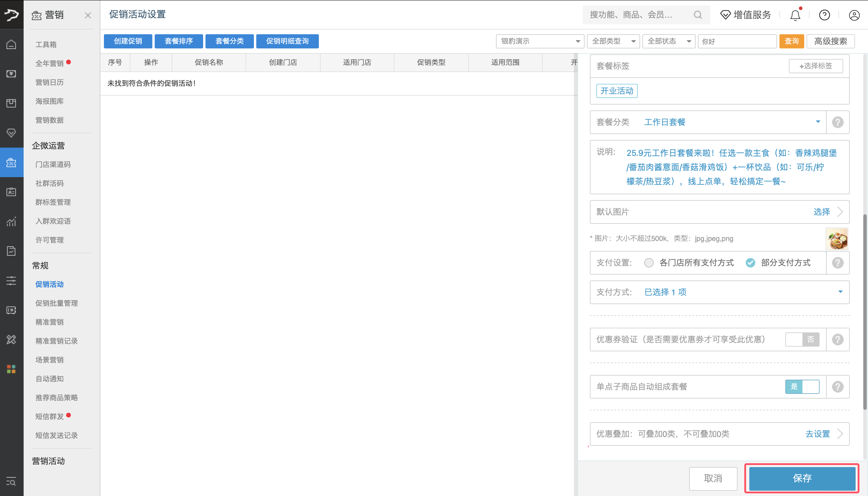868x496 pixels.
Task: Open the chart report icon in left rail
Action: point(11,221)
